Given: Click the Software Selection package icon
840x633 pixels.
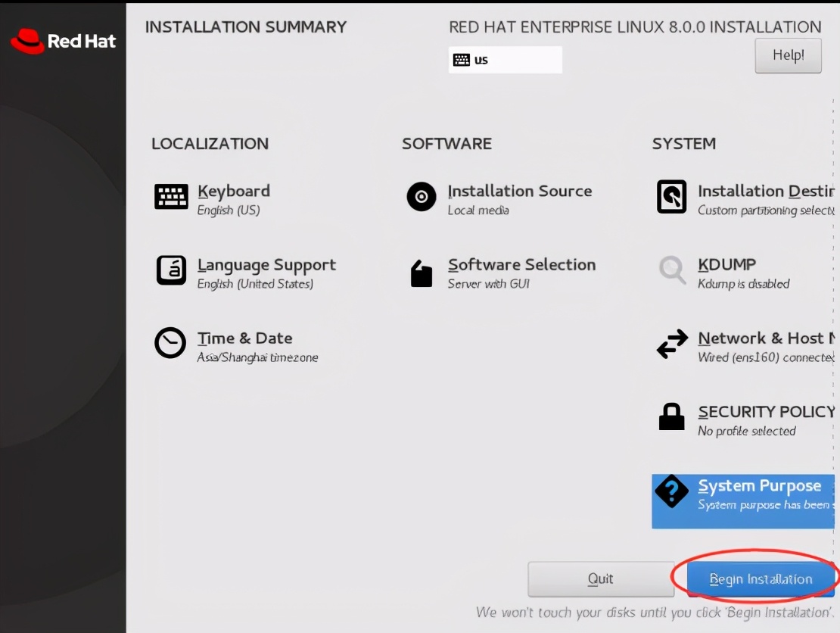Looking at the screenshot, I should tap(422, 273).
